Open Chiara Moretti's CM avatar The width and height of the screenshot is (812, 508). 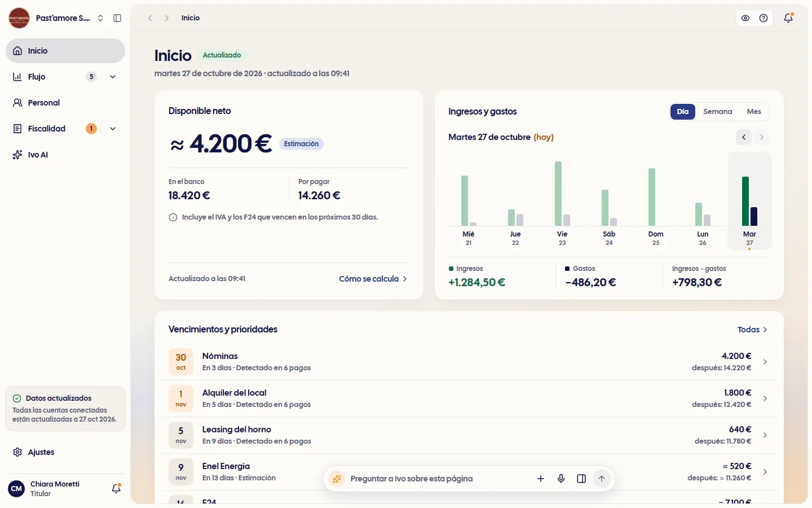click(x=16, y=489)
